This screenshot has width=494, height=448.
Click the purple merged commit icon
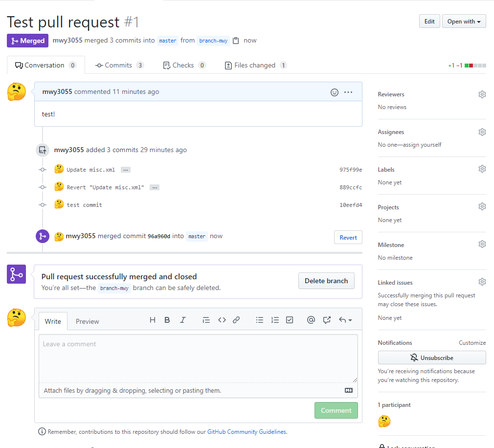pos(43,236)
